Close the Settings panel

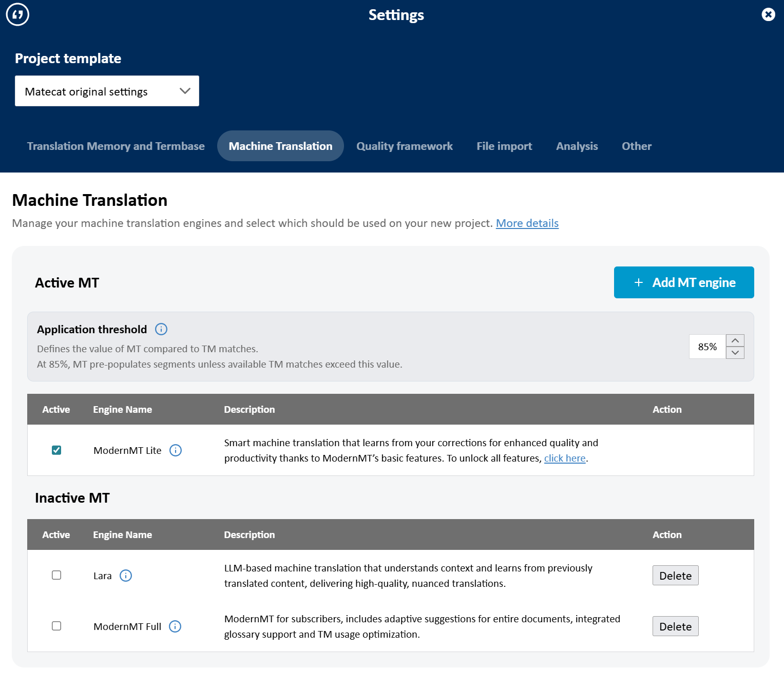coord(768,14)
